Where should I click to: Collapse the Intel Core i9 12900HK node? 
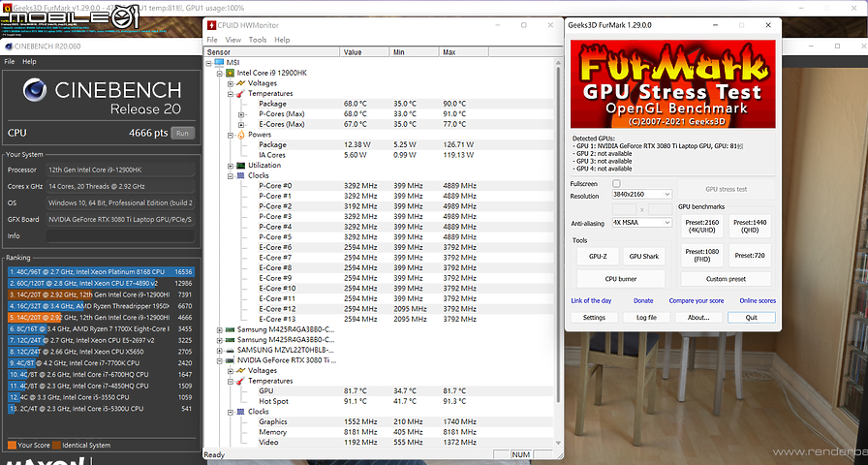point(220,73)
